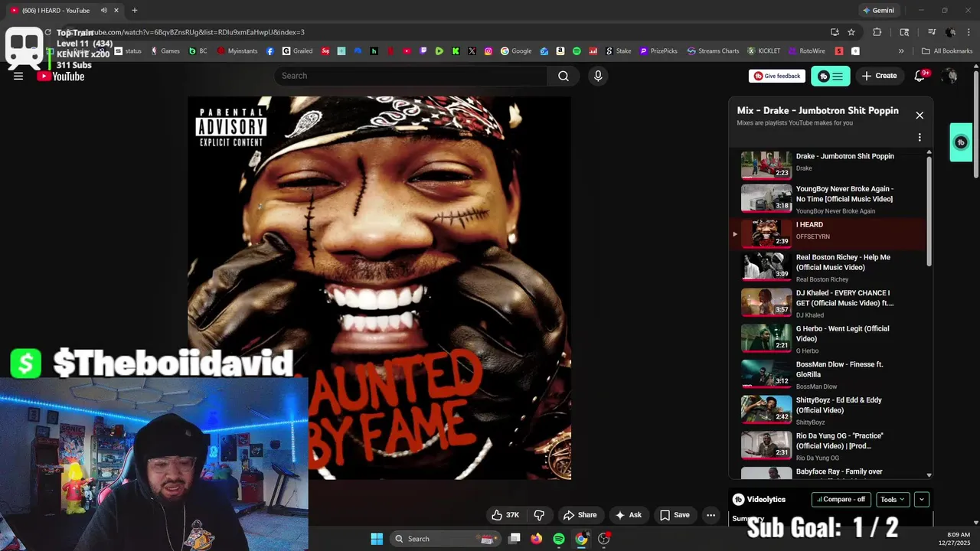Open the Kick bookmark icon
980x551 pixels.
pos(456,51)
